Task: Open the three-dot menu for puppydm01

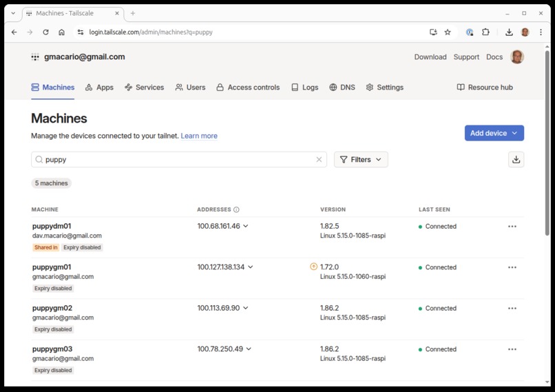Action: point(512,226)
